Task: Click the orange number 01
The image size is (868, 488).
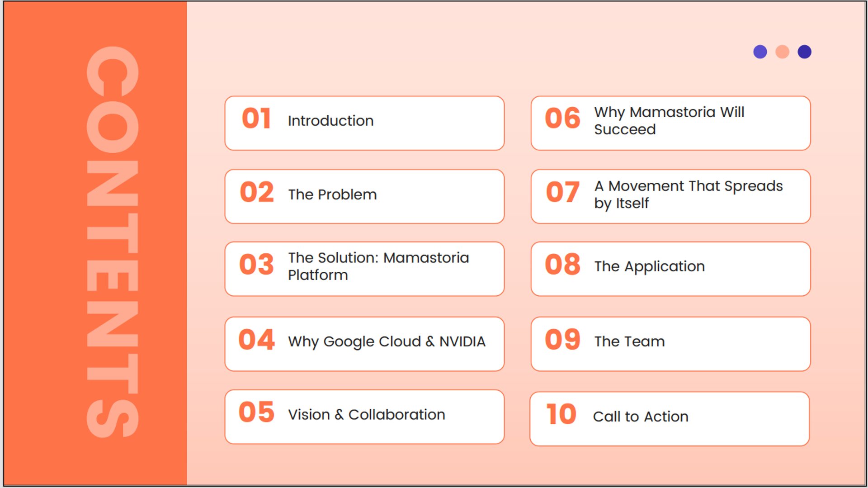Action: (256, 118)
